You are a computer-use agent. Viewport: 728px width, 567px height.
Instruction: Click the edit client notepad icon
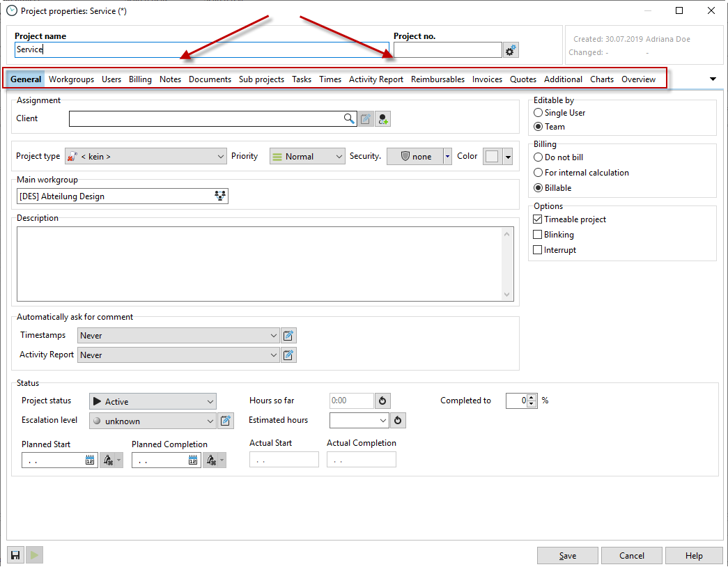coord(366,119)
